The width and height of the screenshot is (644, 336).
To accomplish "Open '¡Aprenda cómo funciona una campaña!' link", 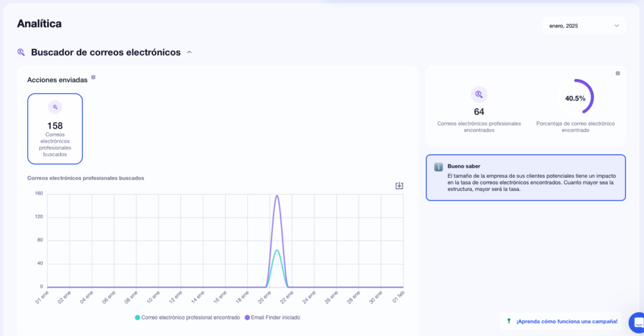I will pos(567,322).
